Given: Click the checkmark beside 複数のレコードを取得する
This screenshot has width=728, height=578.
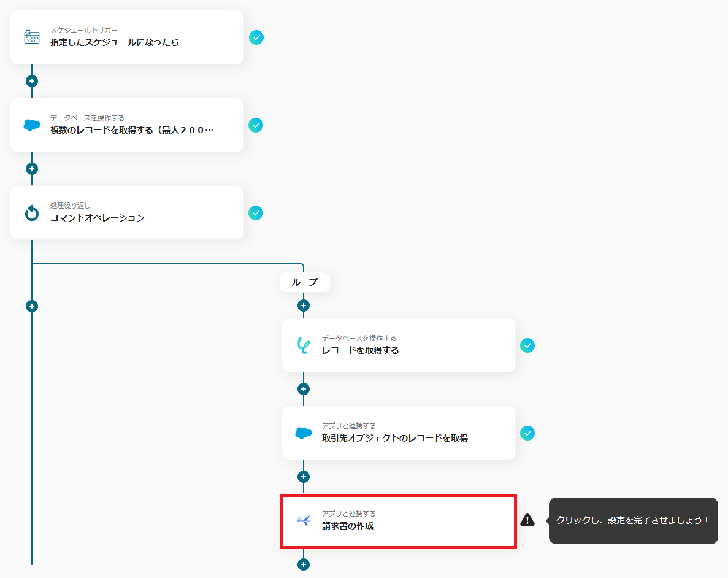Looking at the screenshot, I should click(x=256, y=125).
